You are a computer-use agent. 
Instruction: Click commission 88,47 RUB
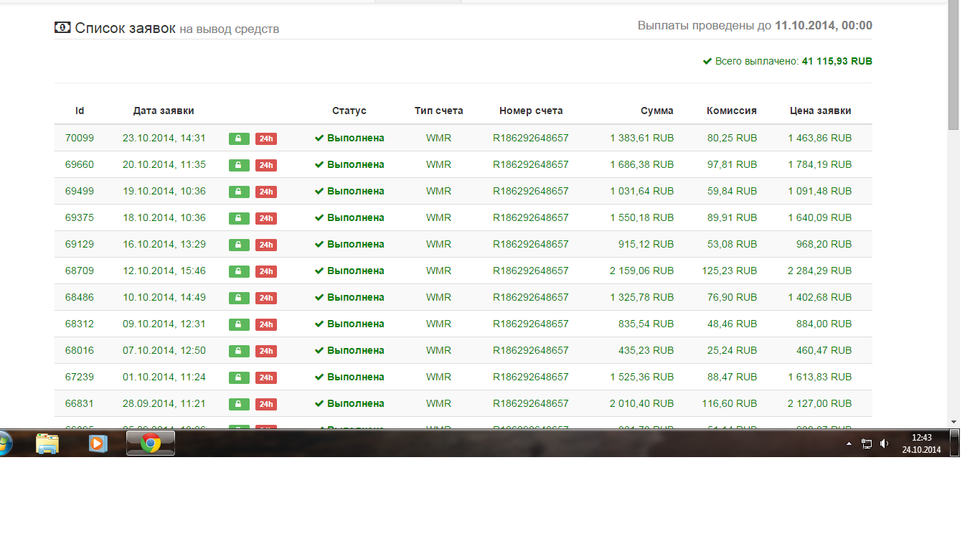click(x=732, y=377)
